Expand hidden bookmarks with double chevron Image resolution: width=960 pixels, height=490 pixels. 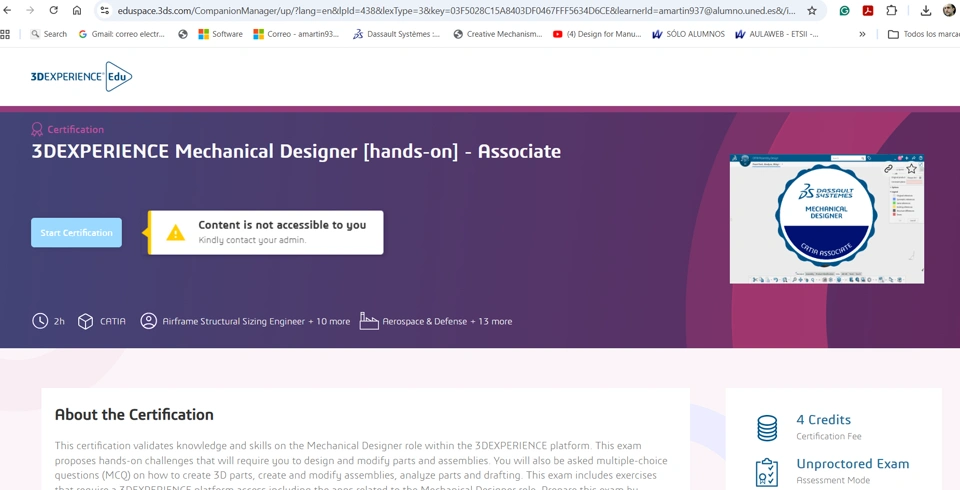[x=862, y=34]
